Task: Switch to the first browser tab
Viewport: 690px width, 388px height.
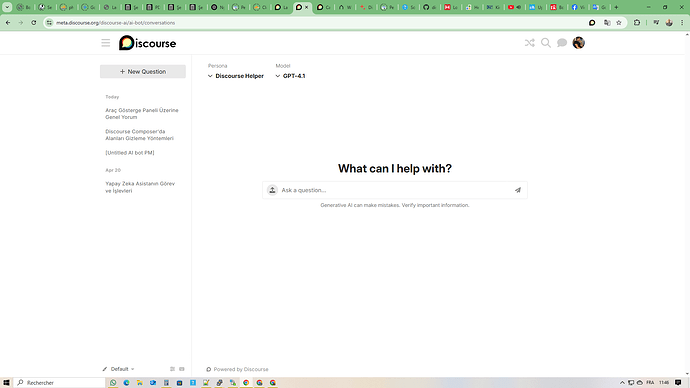Action: (23, 7)
